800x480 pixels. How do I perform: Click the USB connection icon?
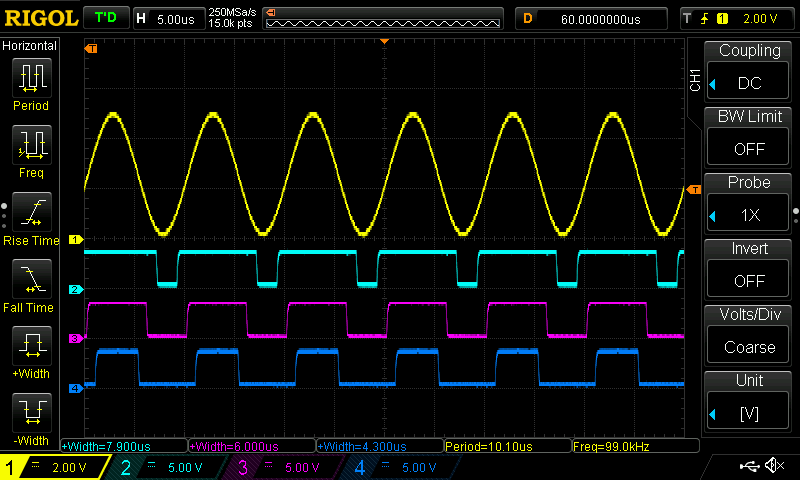749,465
